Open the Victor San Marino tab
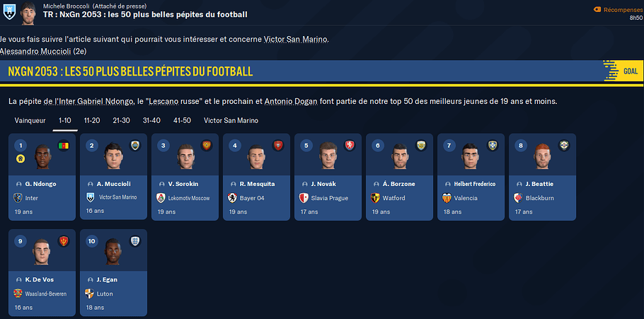This screenshot has height=319, width=644. tap(231, 120)
